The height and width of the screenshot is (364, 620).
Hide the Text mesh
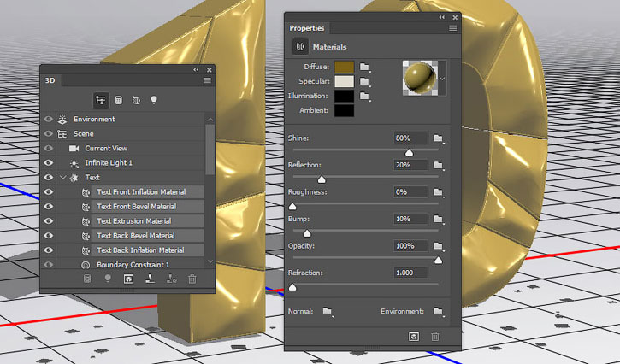coord(48,178)
